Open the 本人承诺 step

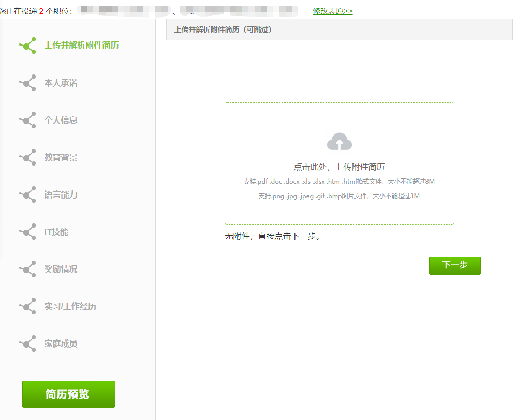[61, 83]
